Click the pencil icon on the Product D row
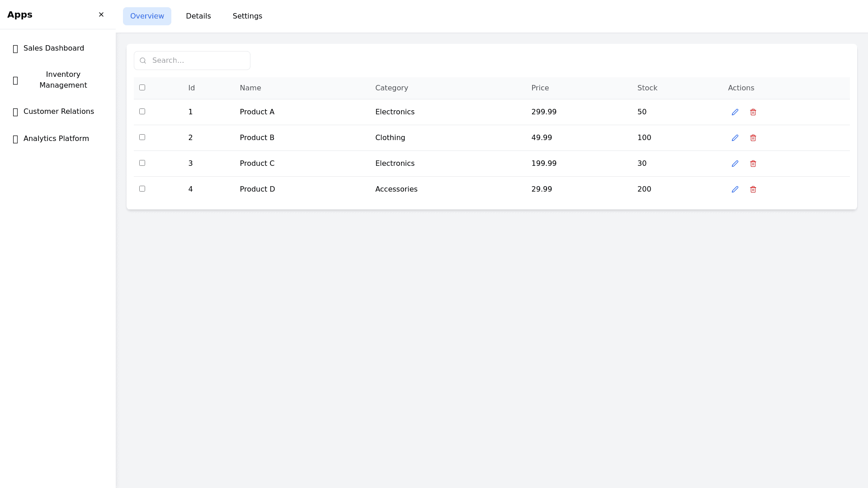The image size is (868, 488). (735, 189)
